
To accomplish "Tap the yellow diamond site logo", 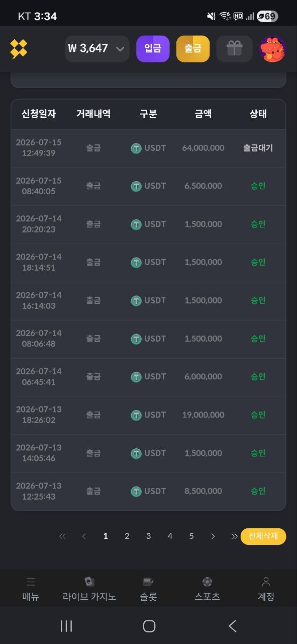I will tap(19, 49).
